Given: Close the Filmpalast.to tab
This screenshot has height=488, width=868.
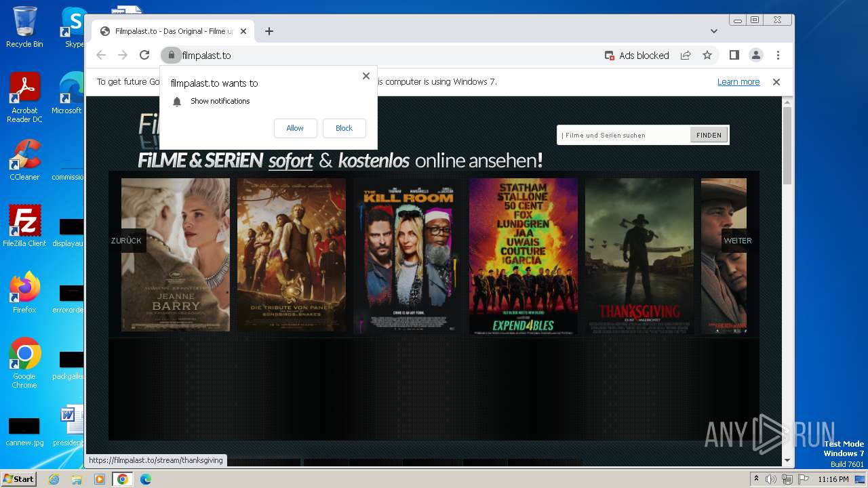Looking at the screenshot, I should click(243, 31).
